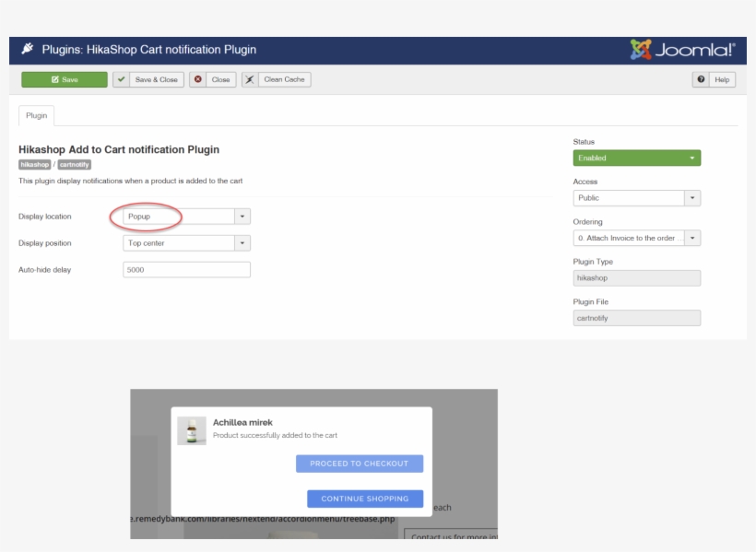Open the Access Public dropdown

(x=692, y=198)
